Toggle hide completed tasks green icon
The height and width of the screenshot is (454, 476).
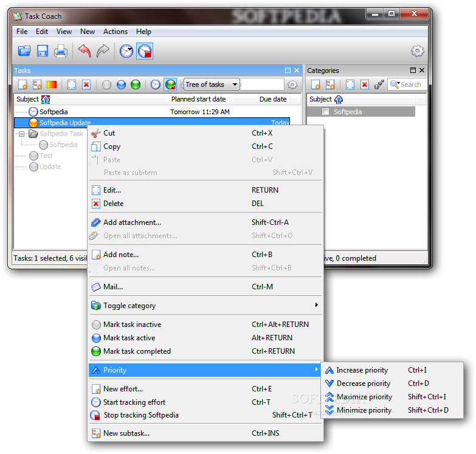click(170, 84)
